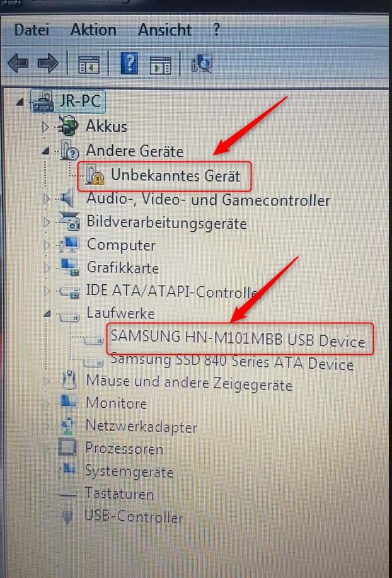Click the Grafikkarte display adapter icon
The image size is (392, 578).
tap(69, 268)
